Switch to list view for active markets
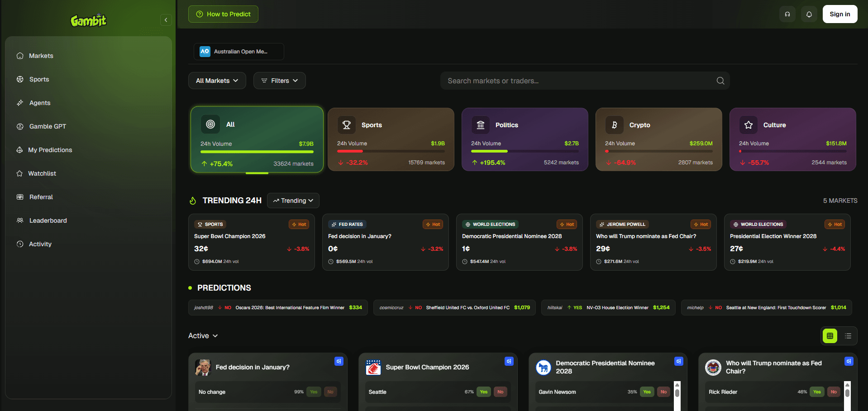This screenshot has width=868, height=411. pos(849,336)
